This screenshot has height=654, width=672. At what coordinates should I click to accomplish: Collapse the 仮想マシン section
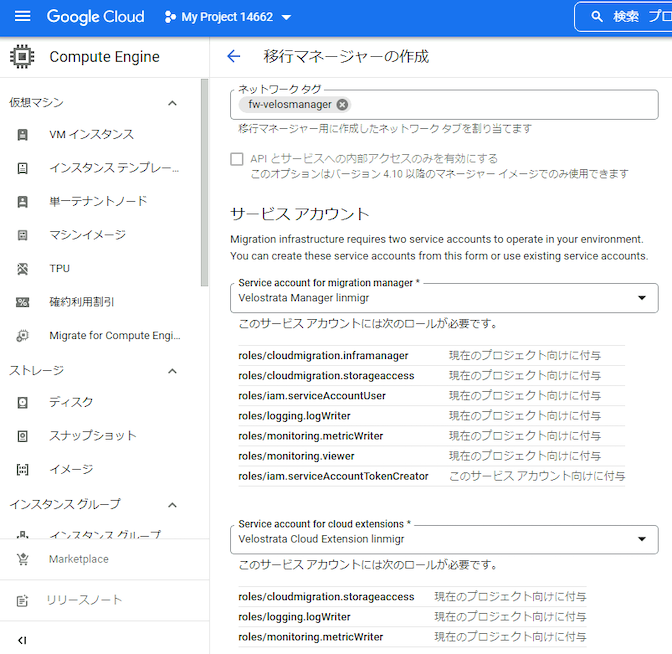pyautogui.click(x=172, y=103)
